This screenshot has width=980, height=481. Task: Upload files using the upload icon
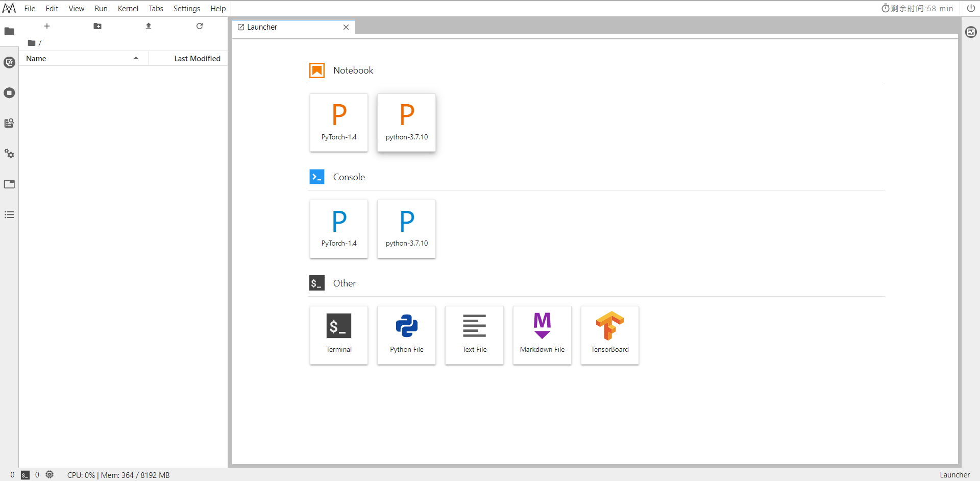coord(149,26)
